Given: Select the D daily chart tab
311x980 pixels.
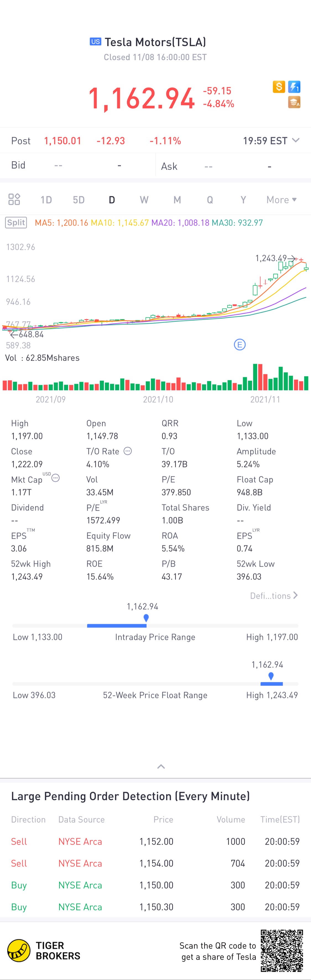Looking at the screenshot, I should click(112, 200).
